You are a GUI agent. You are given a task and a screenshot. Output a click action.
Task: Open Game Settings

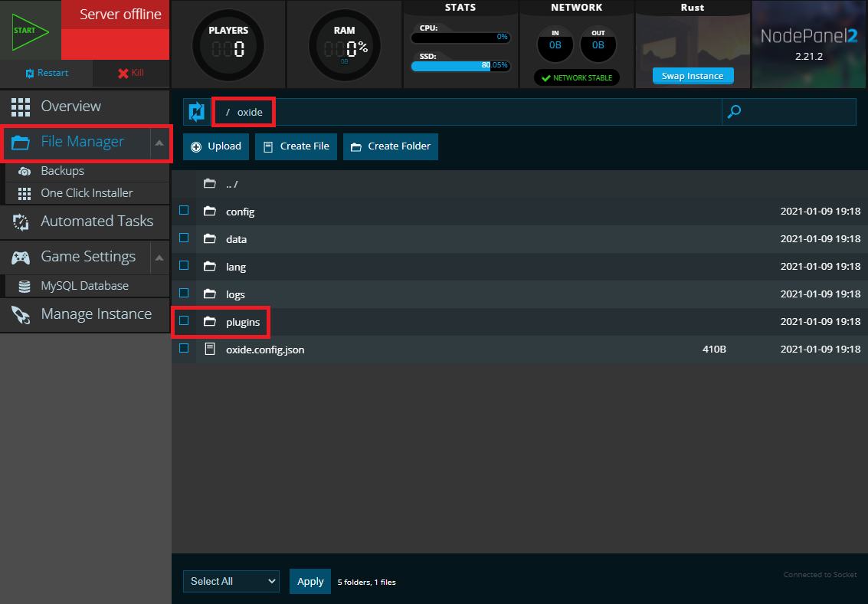coord(75,257)
